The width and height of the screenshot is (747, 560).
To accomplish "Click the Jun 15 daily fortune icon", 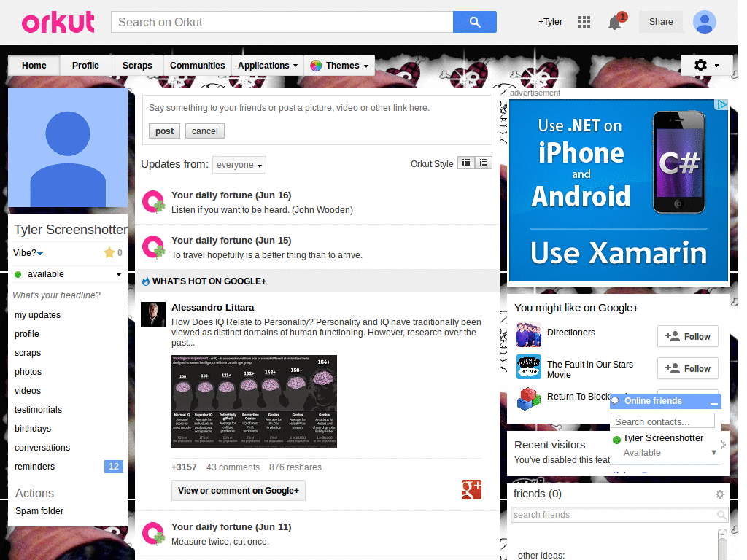I will (154, 247).
